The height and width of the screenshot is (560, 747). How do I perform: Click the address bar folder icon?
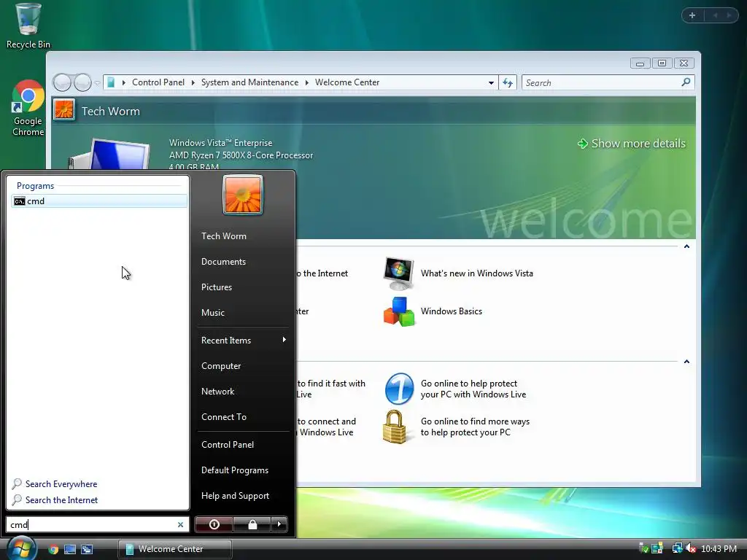coord(111,82)
